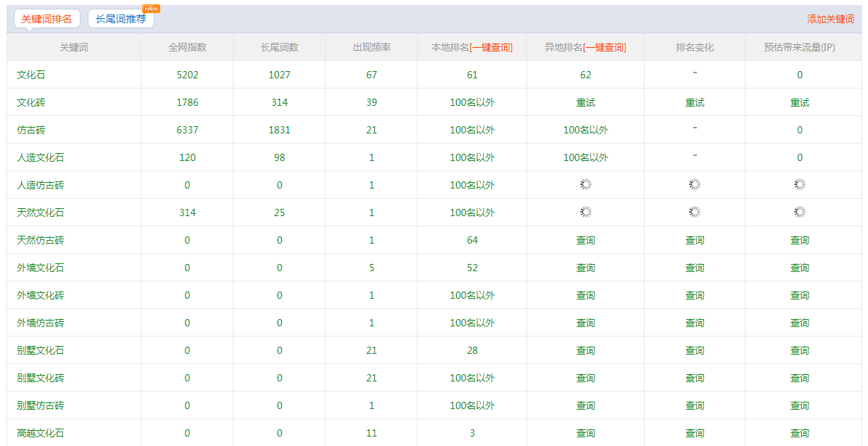Screen dimensions: 868x446
Task: Click 查询 for 高越文化石 异地排名
Action: tap(585, 433)
